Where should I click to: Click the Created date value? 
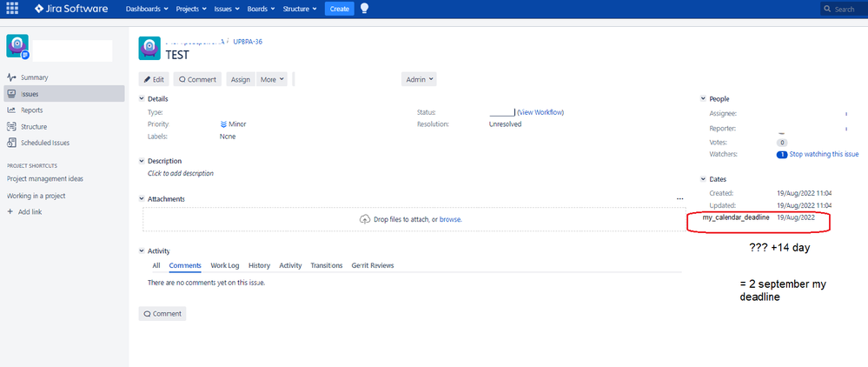coord(805,193)
